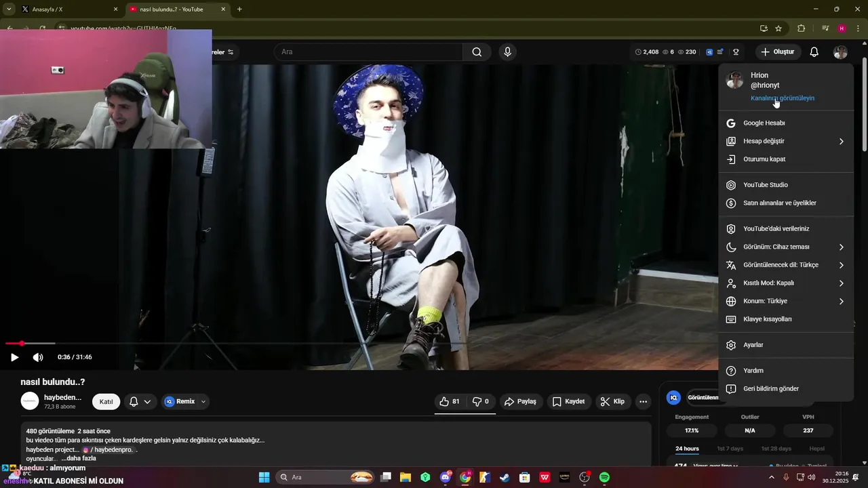Viewport: 868px width, 488px height.
Task: Open Steam from taskbar
Action: 505,477
